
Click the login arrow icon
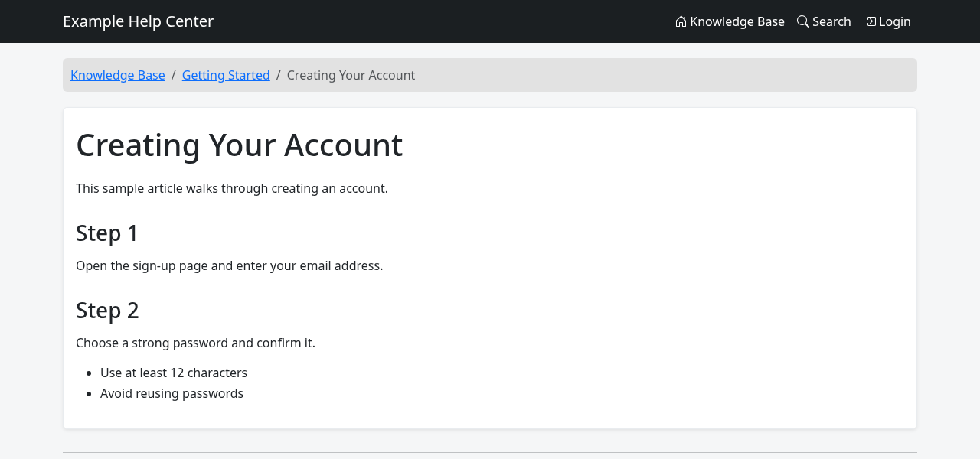pyautogui.click(x=870, y=21)
